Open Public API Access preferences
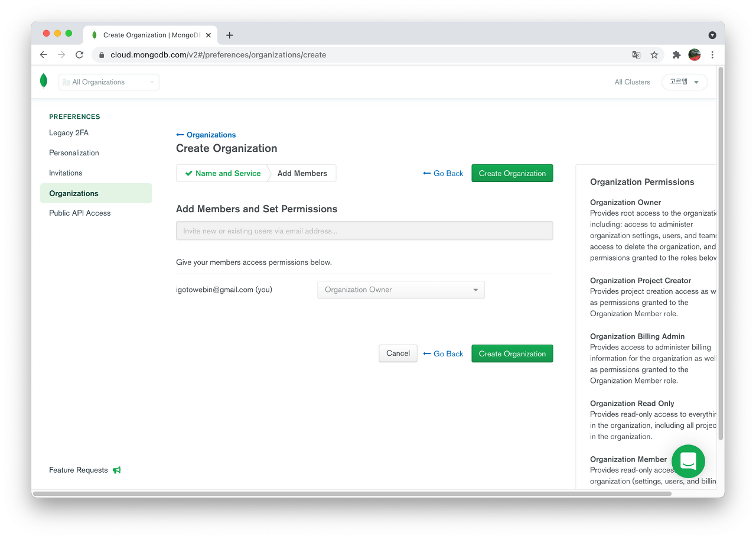The width and height of the screenshot is (756, 539). pos(80,213)
